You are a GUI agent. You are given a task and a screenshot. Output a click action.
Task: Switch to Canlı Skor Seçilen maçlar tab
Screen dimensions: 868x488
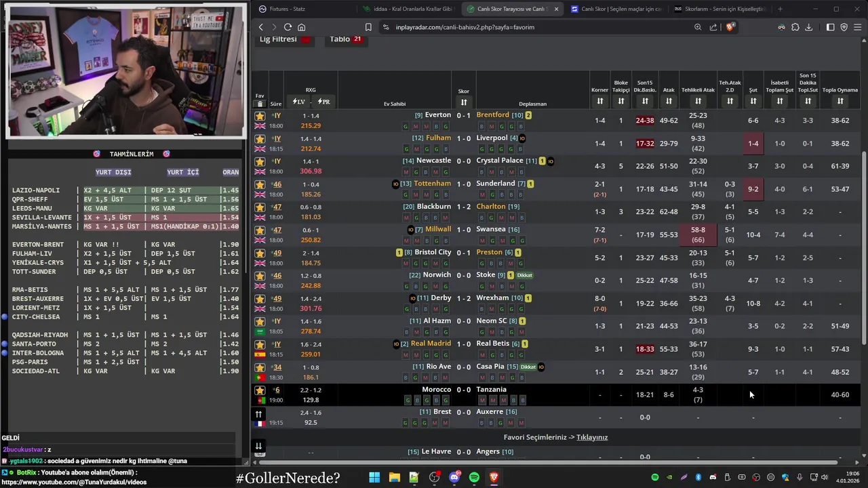[x=616, y=9]
